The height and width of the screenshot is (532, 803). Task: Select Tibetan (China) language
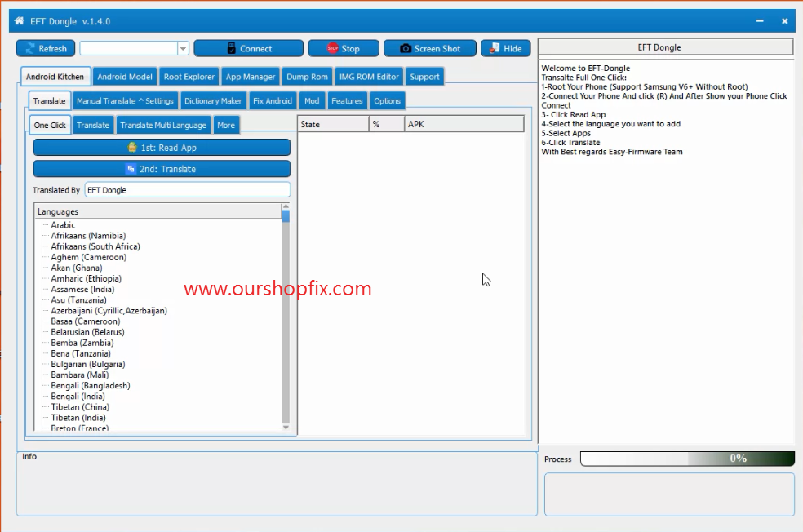point(80,407)
